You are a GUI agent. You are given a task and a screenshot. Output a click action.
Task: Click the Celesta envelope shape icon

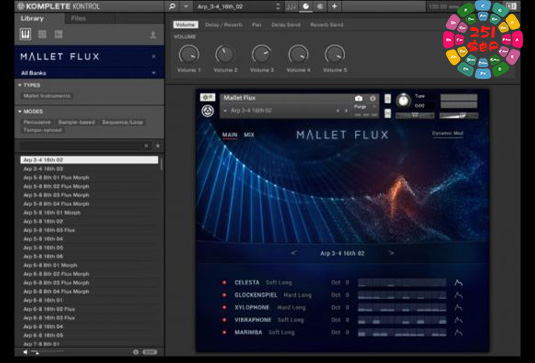point(458,282)
